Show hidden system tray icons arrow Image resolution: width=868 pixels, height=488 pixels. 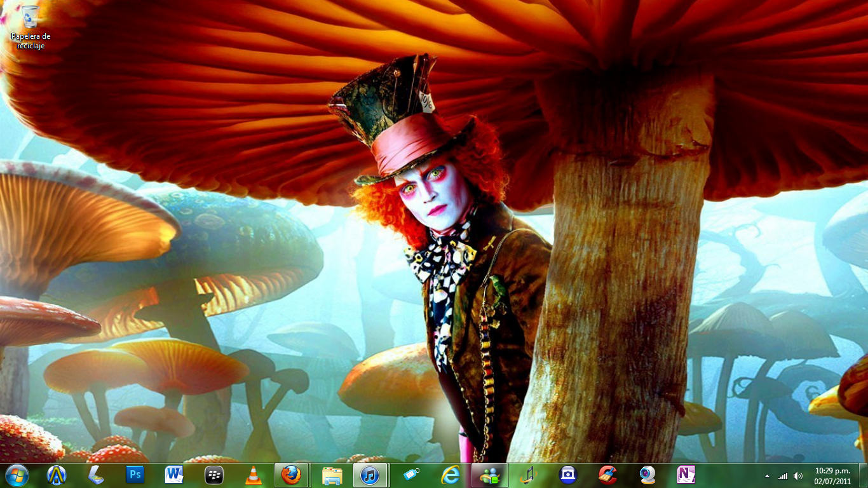(x=767, y=475)
